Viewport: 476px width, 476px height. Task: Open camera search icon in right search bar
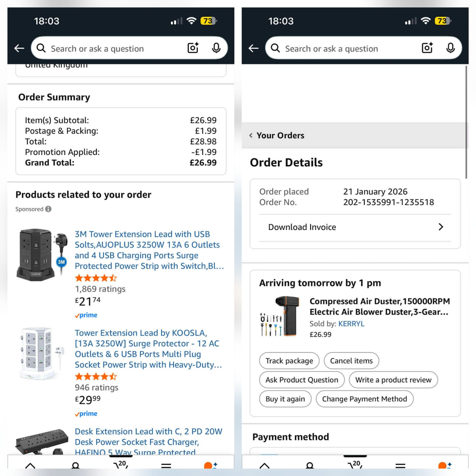[427, 48]
